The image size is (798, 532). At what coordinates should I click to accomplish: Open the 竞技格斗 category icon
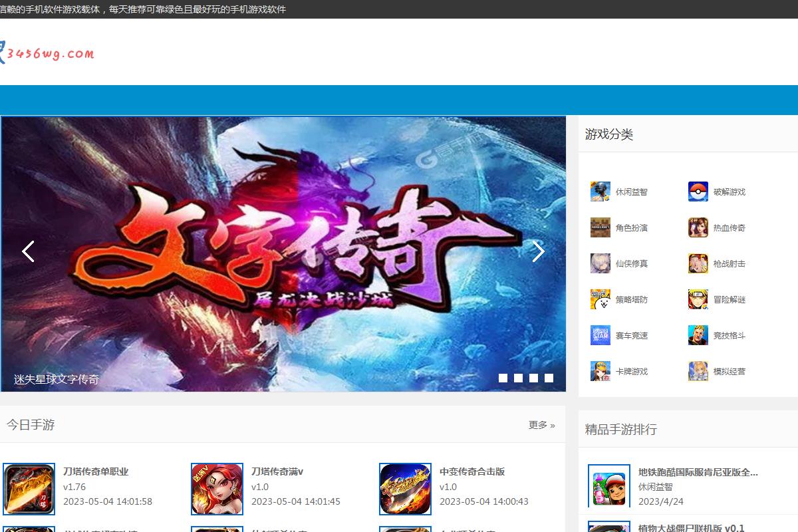[698, 335]
